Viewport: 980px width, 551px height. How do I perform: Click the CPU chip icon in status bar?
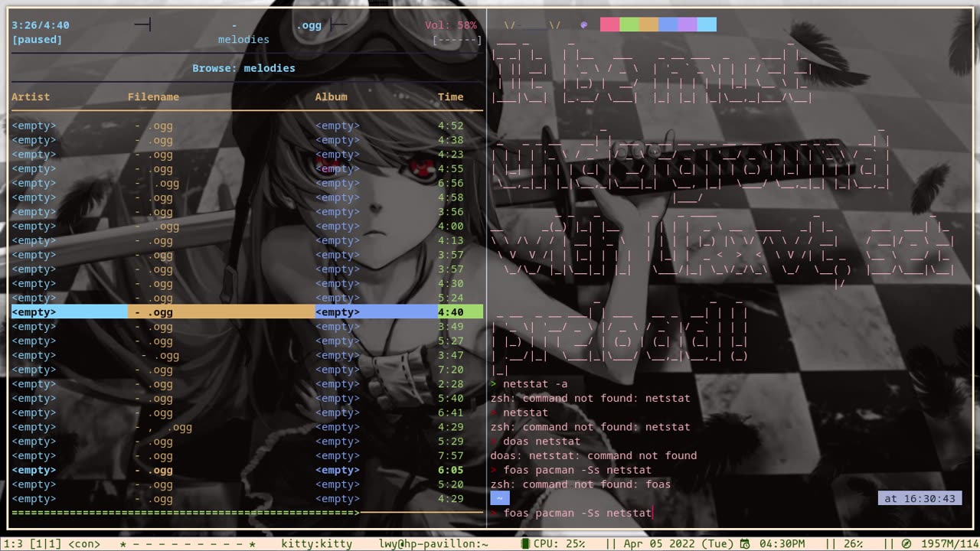(x=525, y=544)
